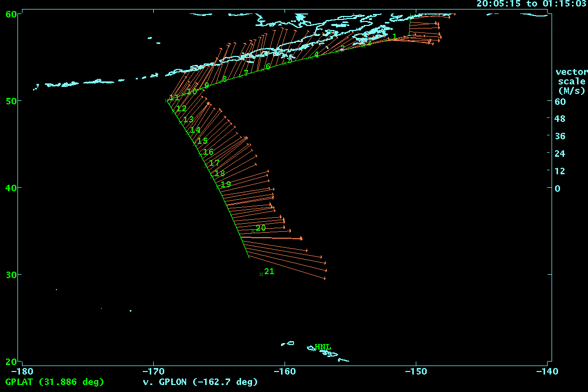
Task: Click waypoint 4 on the northern leg
Action: tap(316, 55)
